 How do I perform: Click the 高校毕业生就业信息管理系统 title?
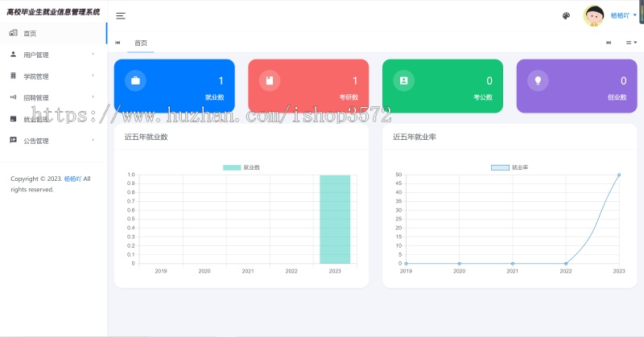[53, 12]
